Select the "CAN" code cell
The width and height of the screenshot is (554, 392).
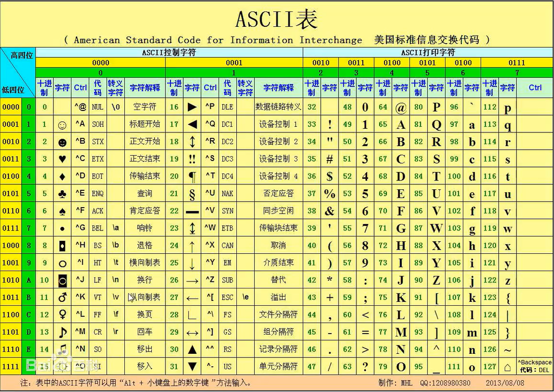(x=227, y=245)
